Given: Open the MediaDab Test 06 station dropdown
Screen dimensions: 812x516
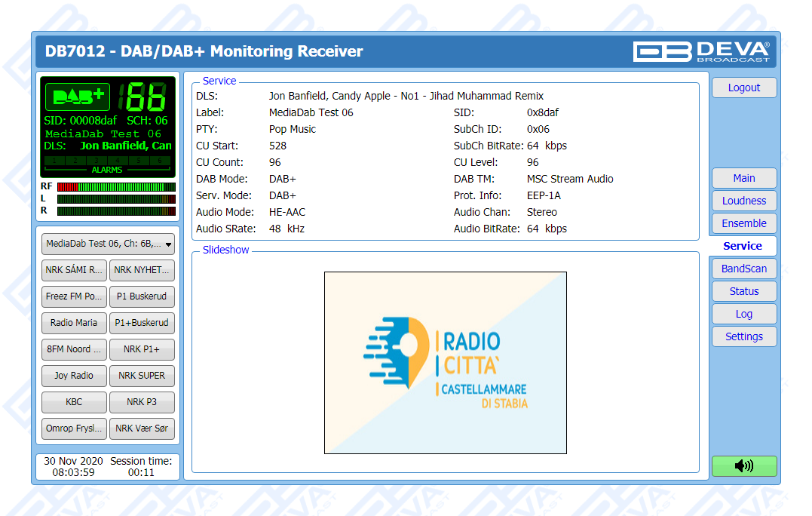Looking at the screenshot, I should pyautogui.click(x=108, y=244).
